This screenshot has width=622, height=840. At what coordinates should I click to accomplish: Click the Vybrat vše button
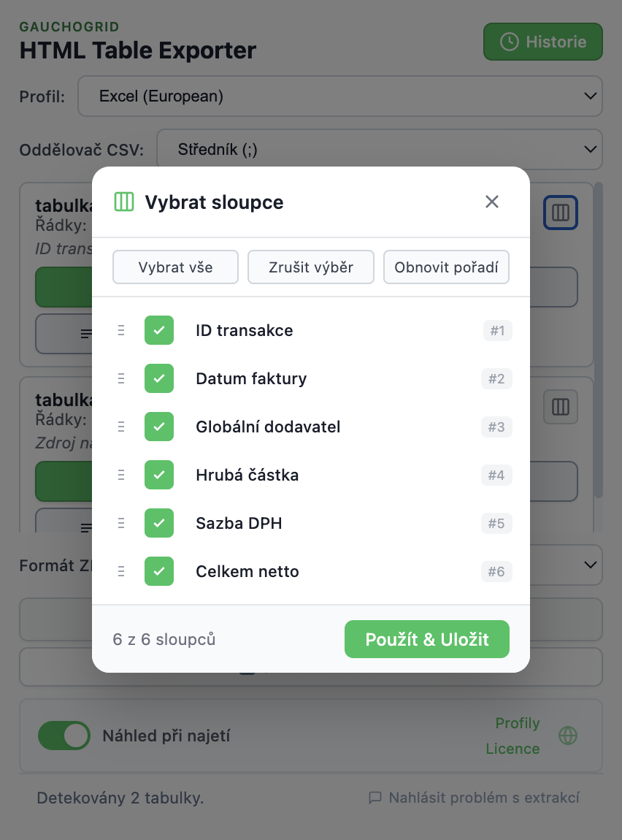click(x=175, y=267)
